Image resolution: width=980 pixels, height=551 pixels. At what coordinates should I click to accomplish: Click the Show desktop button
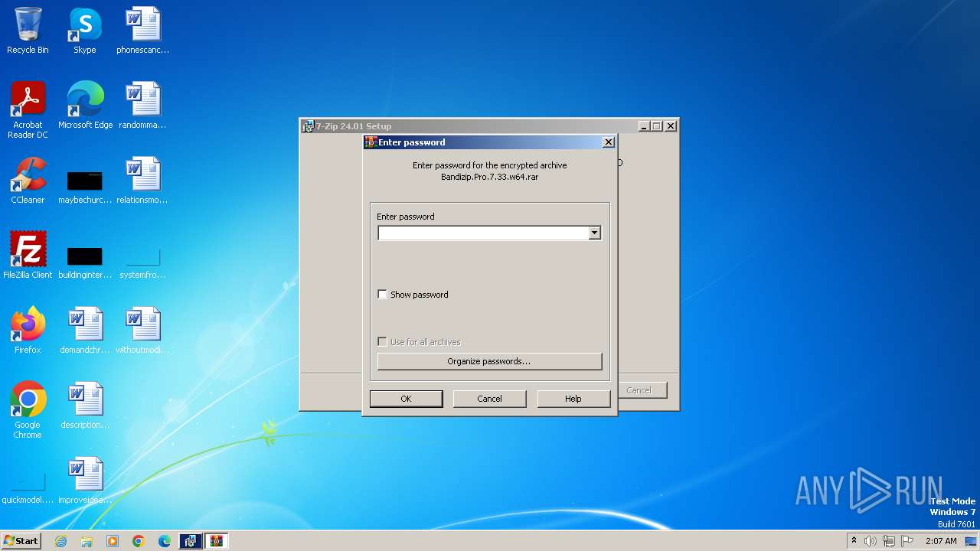coord(972,541)
